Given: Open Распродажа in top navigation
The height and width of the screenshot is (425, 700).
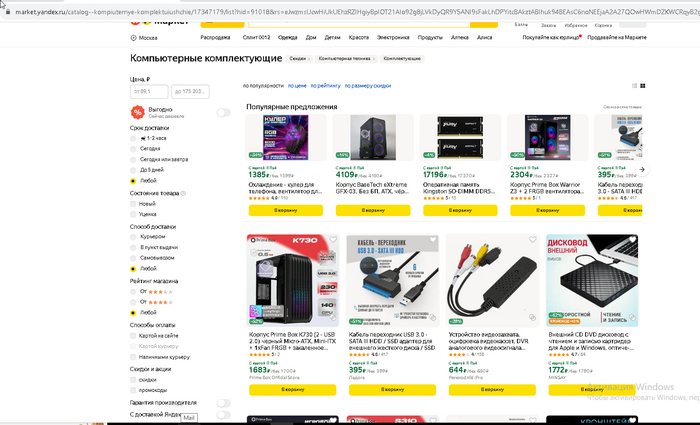Looking at the screenshot, I should [215, 38].
